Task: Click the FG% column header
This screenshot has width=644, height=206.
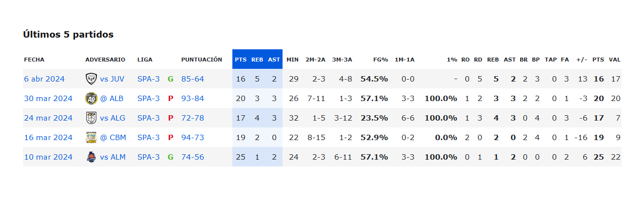Action: (380, 60)
